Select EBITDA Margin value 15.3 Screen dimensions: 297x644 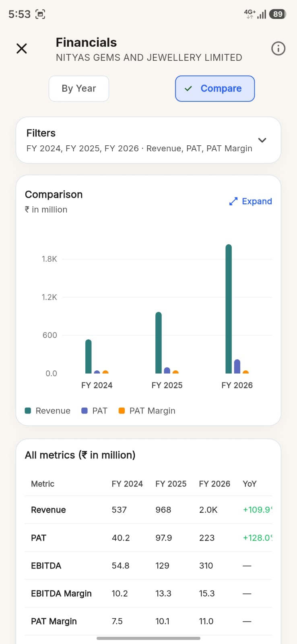click(x=207, y=593)
